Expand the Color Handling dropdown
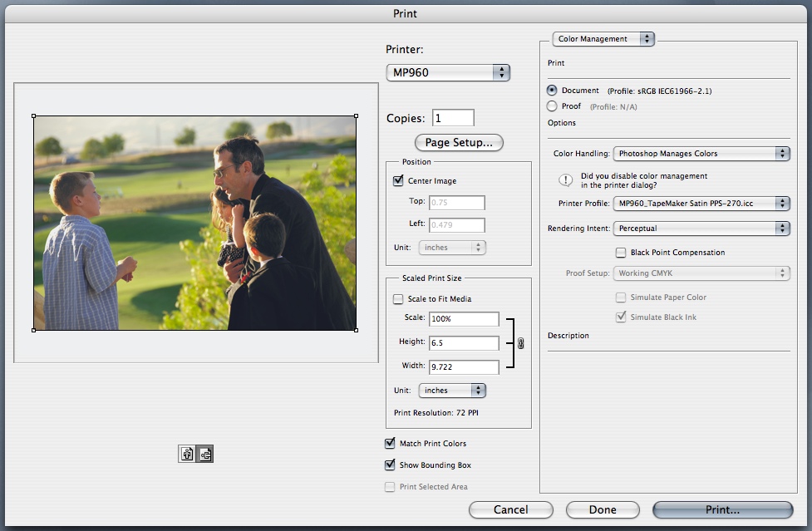 pyautogui.click(x=701, y=154)
